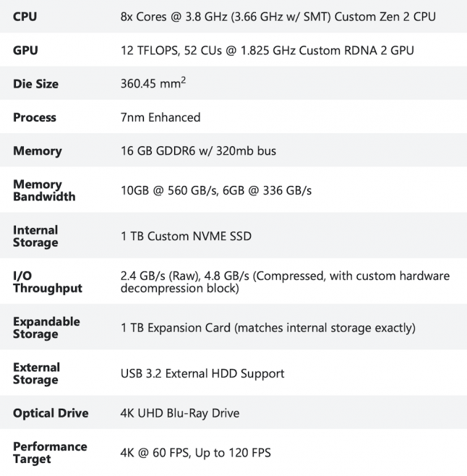Click the Memory Bandwidth label

pyautogui.click(x=44, y=190)
